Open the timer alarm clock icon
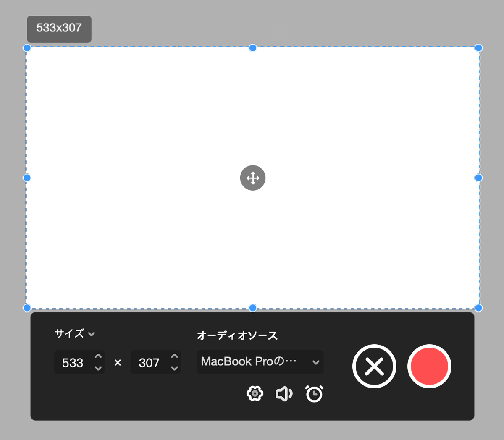Image resolution: width=504 pixels, height=440 pixels. pos(314,394)
